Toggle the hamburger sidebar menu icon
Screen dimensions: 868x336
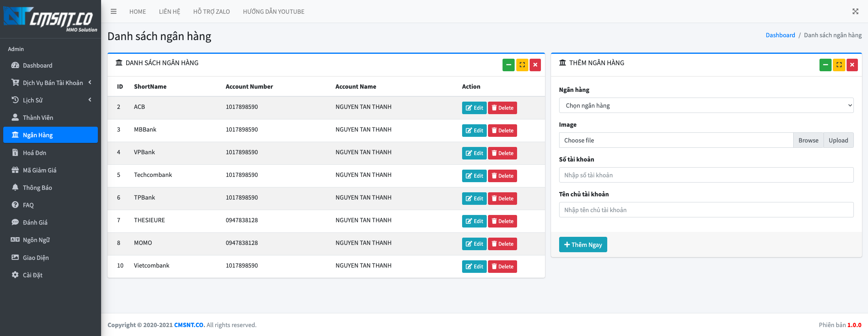click(x=114, y=11)
